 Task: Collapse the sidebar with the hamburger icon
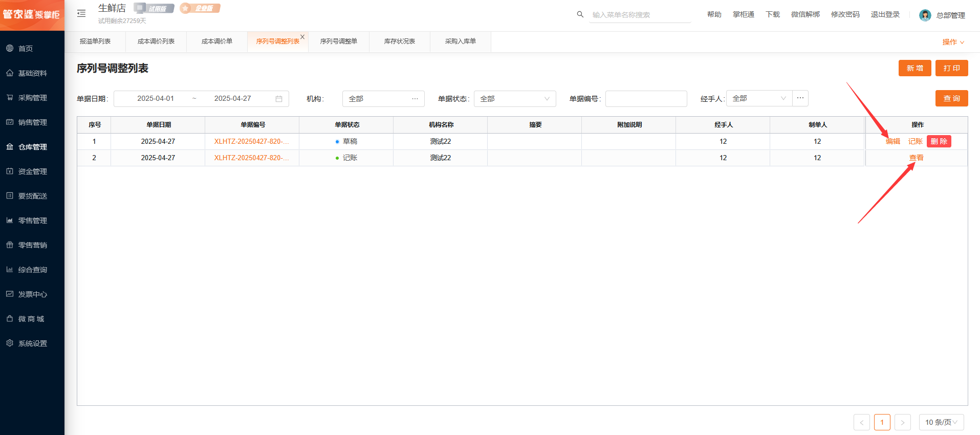(x=81, y=13)
